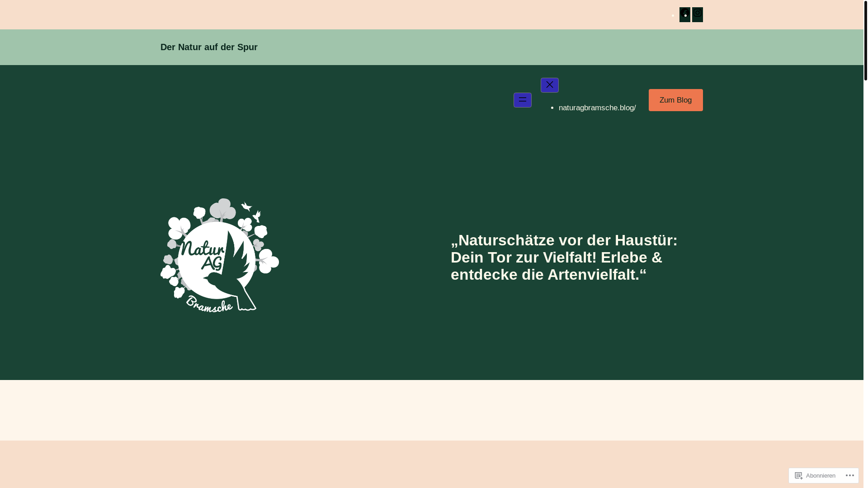Click the Abonnieren subscribe button

click(815, 475)
